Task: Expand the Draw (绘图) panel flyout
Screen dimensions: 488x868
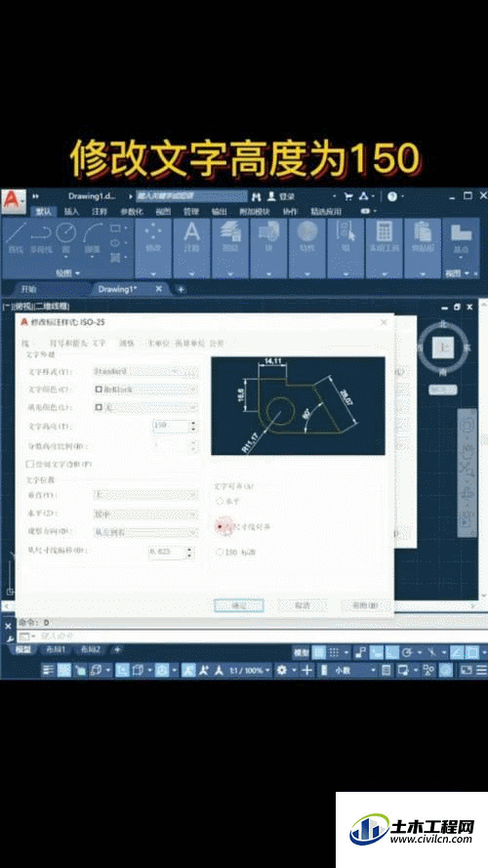Action: [x=68, y=273]
